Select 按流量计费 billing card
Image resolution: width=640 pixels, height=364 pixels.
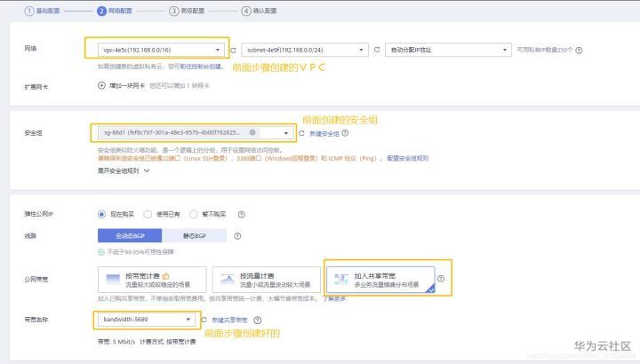pos(267,280)
